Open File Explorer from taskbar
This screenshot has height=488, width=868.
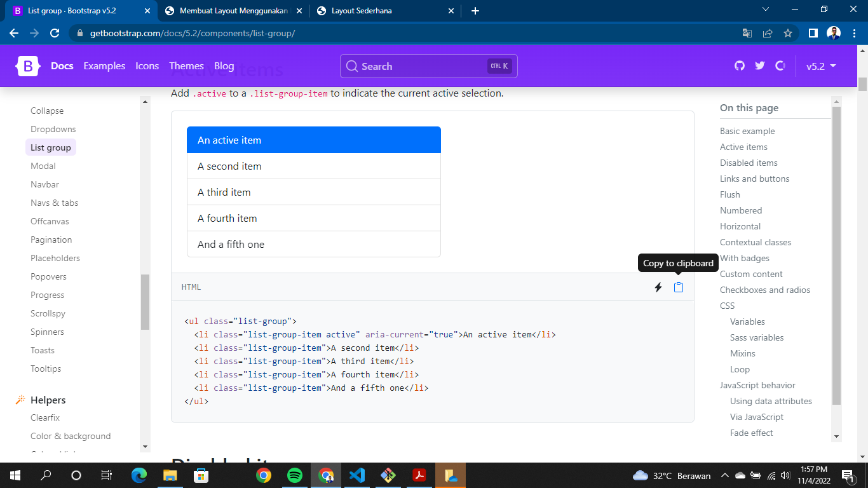[170, 475]
